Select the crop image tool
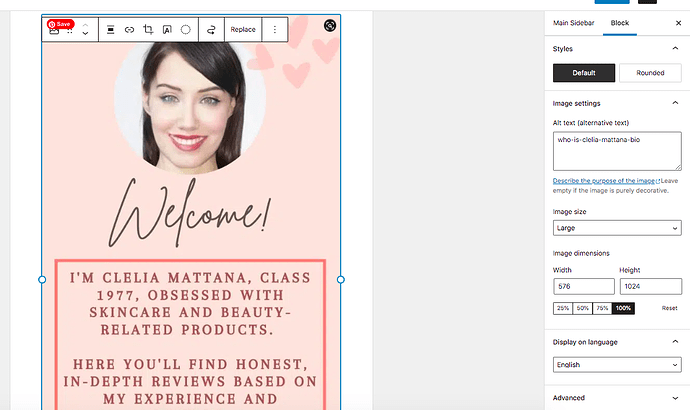Screen dimensions: 690x410 pyautogui.click(x=148, y=30)
